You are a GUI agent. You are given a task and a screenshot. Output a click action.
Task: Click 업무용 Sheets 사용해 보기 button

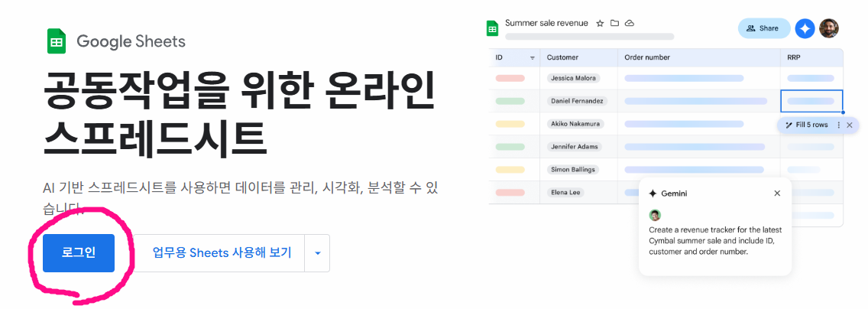[222, 253]
